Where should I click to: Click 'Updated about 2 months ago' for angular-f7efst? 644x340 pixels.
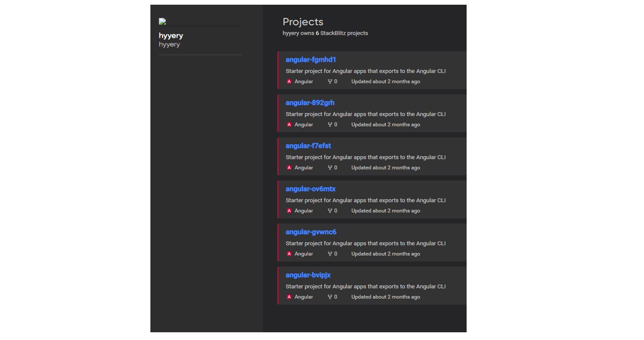386,168
